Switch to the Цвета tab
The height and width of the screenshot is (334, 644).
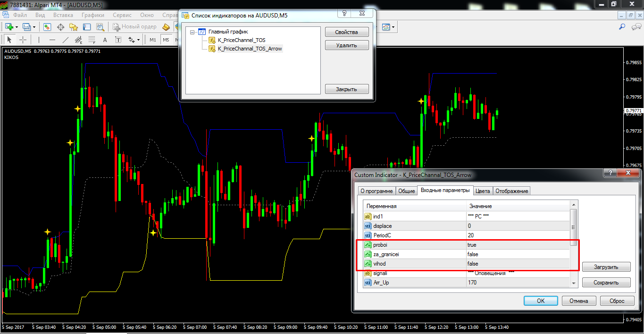(483, 191)
